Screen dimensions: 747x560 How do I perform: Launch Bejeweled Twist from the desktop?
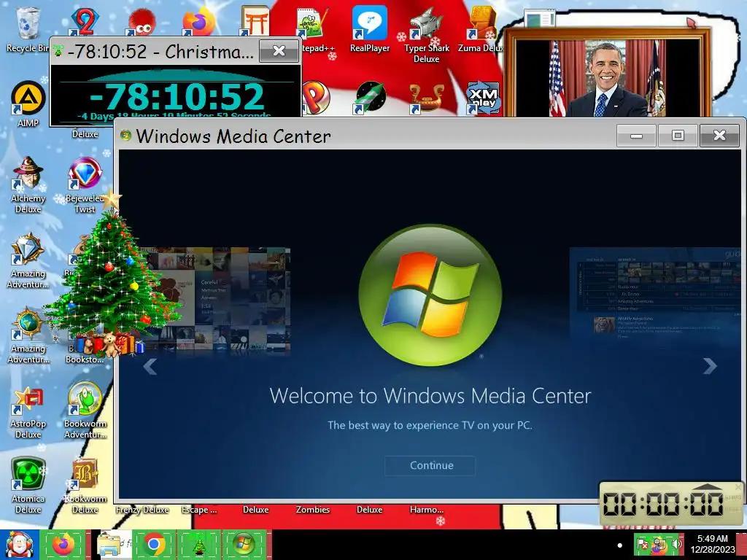click(x=85, y=184)
